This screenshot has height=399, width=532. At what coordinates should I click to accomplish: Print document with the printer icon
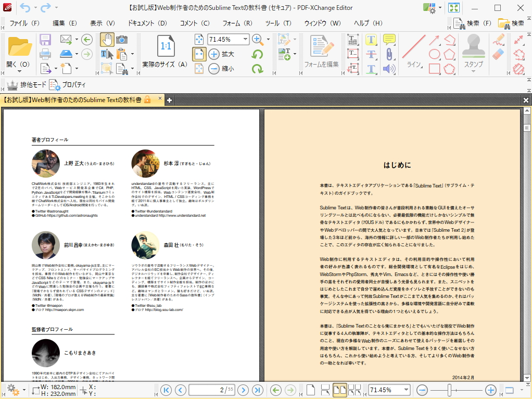(45, 54)
